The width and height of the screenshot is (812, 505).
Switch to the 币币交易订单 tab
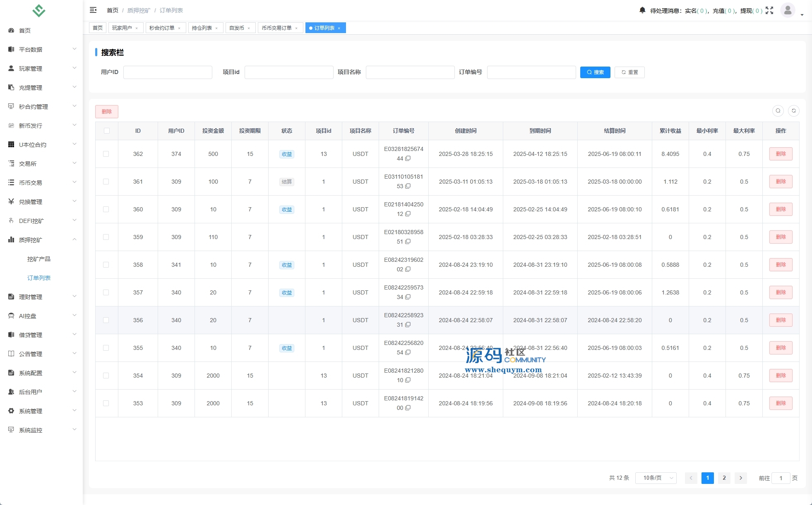(276, 28)
